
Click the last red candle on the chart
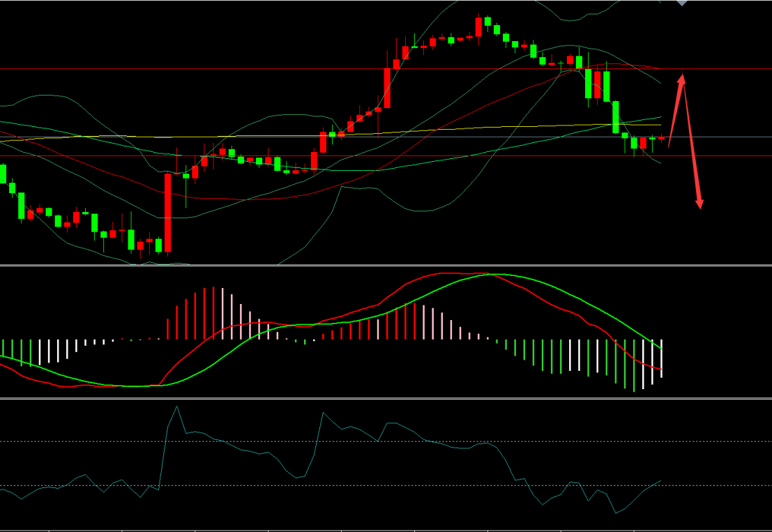click(661, 138)
